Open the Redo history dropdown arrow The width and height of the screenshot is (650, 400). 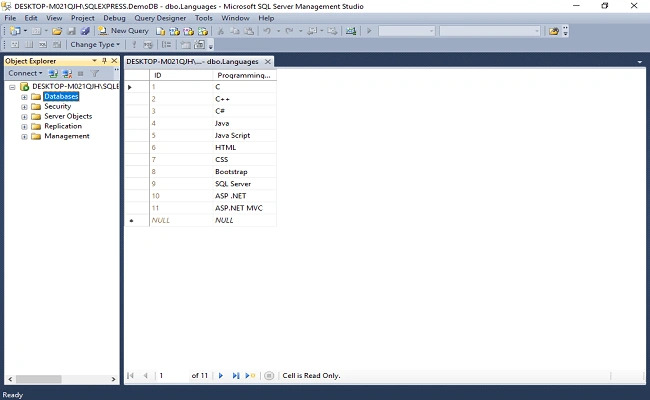301,31
